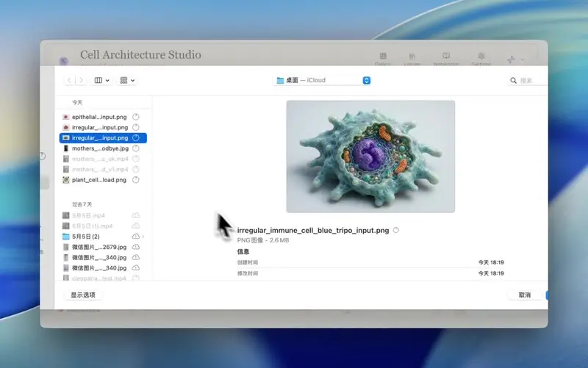Screen dimensions: 588x368
Task: Select the 微信图片_...2679.jpg file
Action: coord(103,247)
